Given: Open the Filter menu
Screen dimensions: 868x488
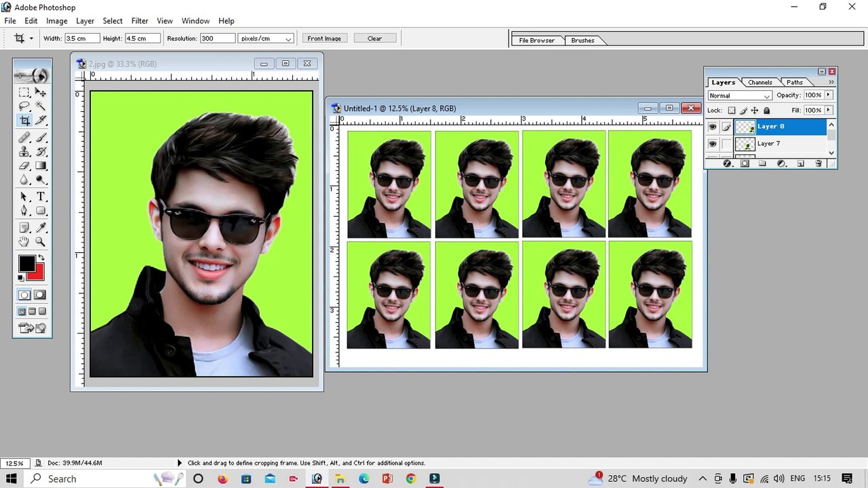Looking at the screenshot, I should coord(140,21).
